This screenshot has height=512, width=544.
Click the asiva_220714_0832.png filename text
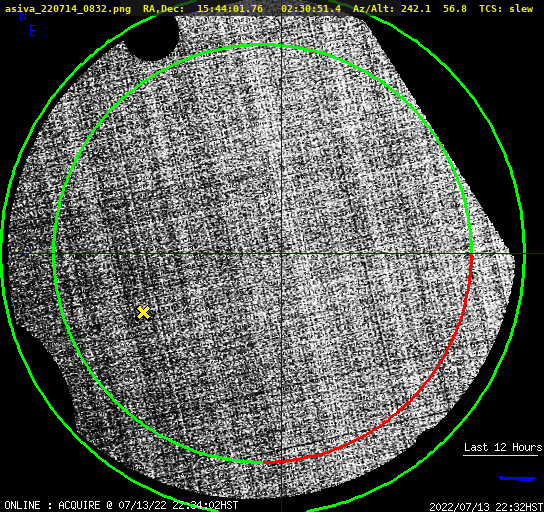tap(68, 9)
